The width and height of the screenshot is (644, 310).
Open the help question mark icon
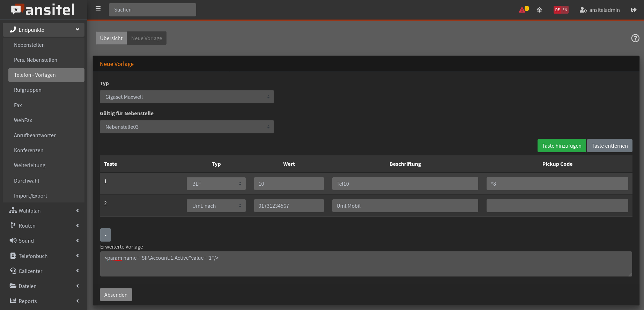point(635,38)
